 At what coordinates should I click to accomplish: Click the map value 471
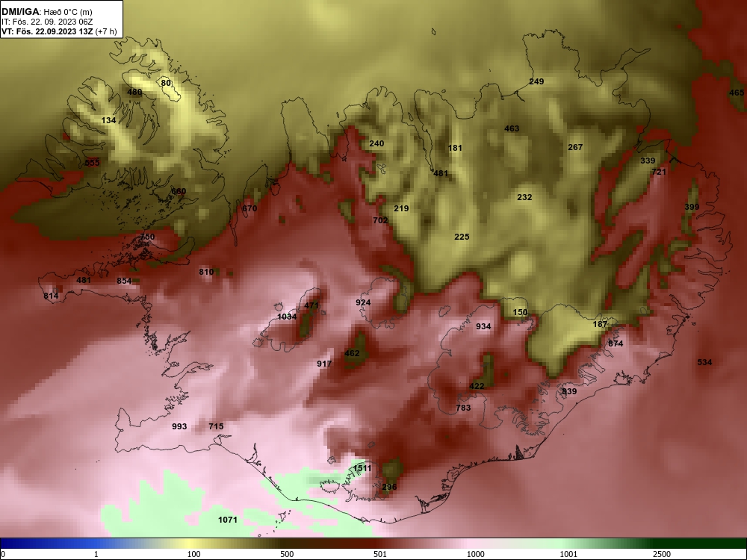click(311, 305)
